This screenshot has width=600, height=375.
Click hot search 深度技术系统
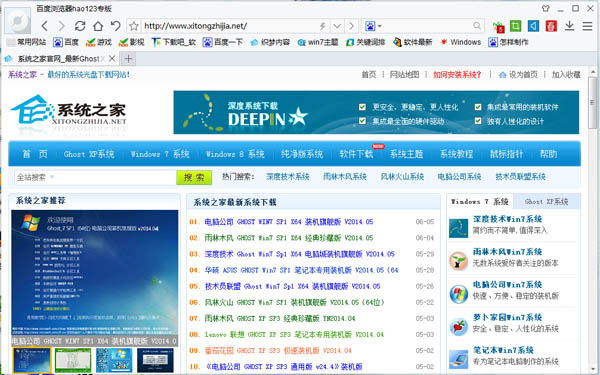coord(288,177)
